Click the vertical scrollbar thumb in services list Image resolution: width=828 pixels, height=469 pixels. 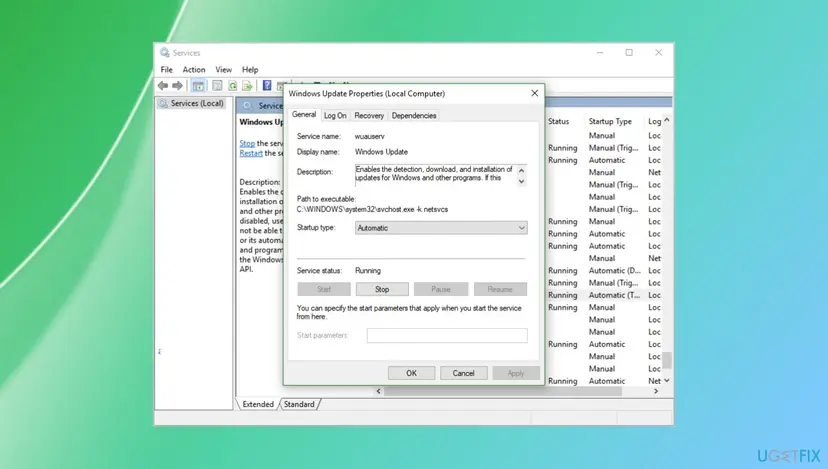pos(667,360)
